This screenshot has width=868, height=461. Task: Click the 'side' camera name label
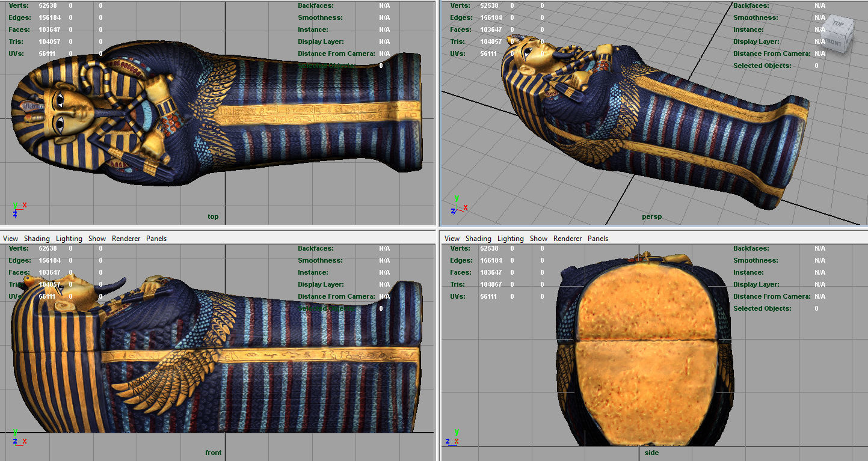point(651,453)
